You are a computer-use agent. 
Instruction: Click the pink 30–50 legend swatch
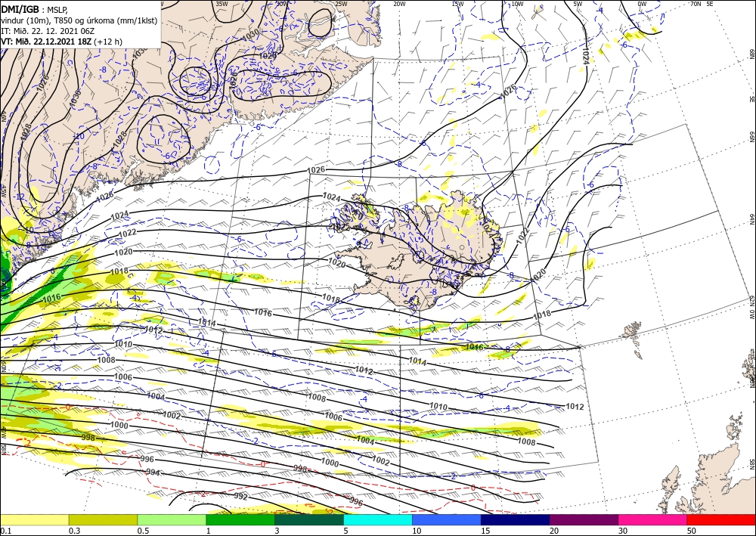(x=653, y=519)
